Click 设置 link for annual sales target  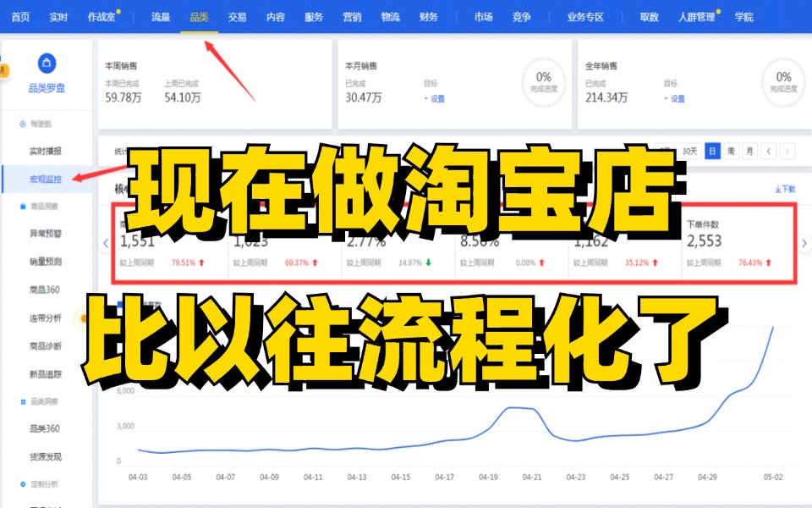(x=678, y=98)
